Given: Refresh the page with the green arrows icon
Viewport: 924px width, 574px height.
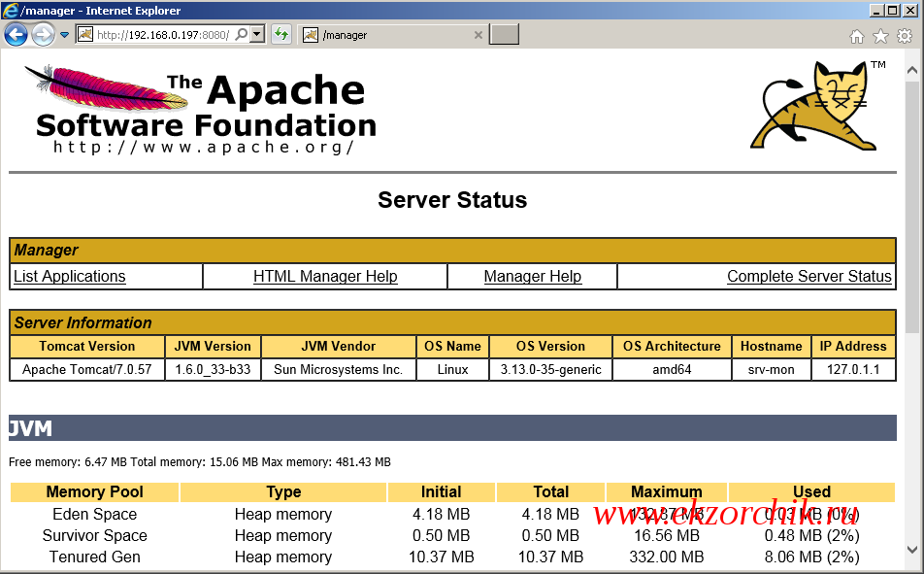Looking at the screenshot, I should pyautogui.click(x=281, y=34).
